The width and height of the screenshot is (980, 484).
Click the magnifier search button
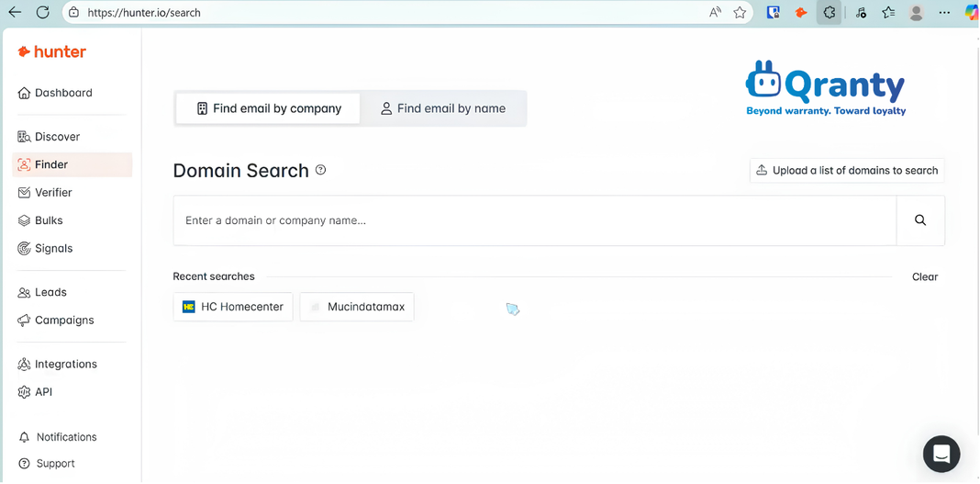pyautogui.click(x=920, y=220)
